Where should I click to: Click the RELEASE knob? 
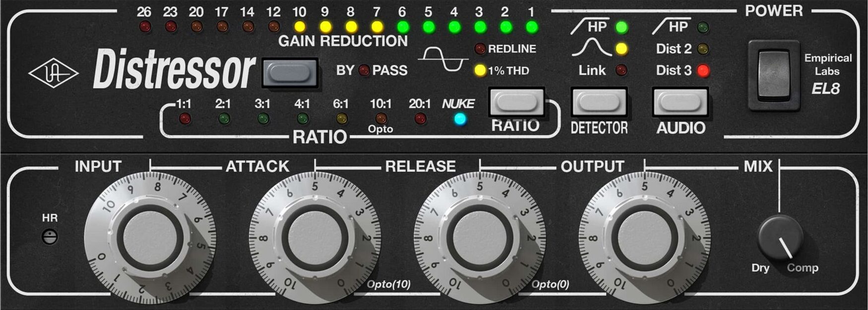(x=480, y=238)
